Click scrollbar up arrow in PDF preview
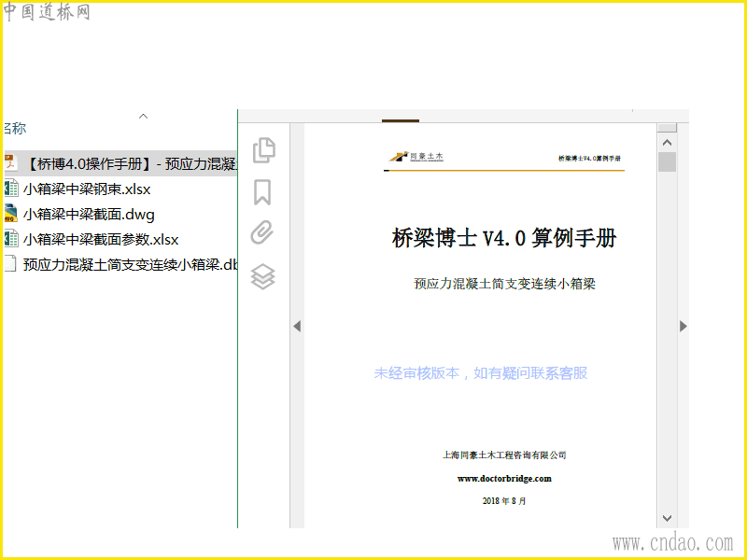The width and height of the screenshot is (747, 560). 667,143
